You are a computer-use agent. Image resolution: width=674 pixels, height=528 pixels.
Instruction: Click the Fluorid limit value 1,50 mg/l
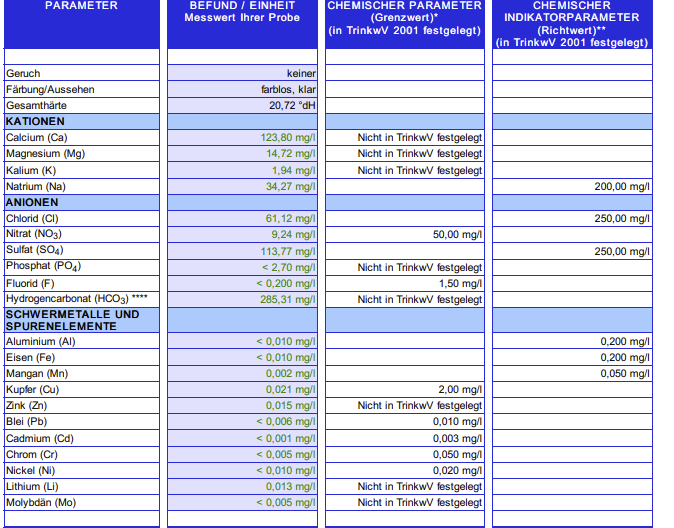pos(460,283)
